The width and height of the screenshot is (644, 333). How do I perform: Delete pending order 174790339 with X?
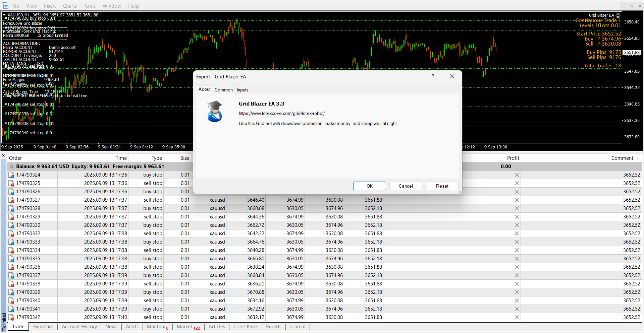(517, 292)
